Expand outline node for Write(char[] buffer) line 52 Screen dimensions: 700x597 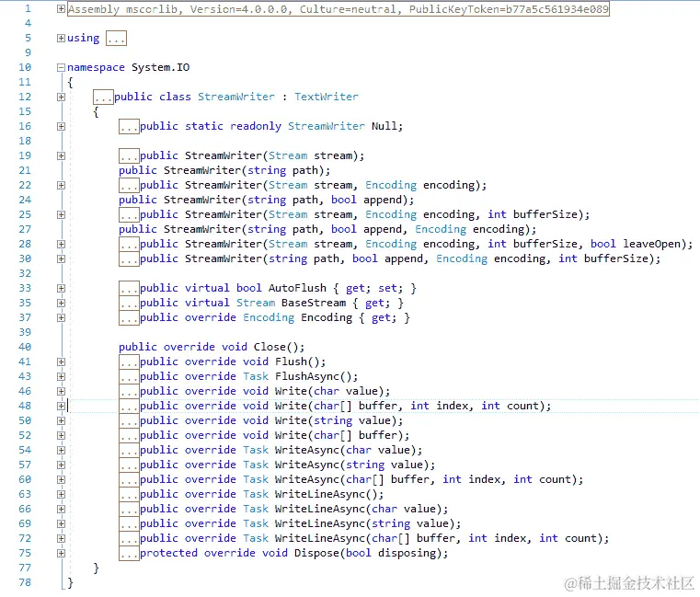click(61, 436)
